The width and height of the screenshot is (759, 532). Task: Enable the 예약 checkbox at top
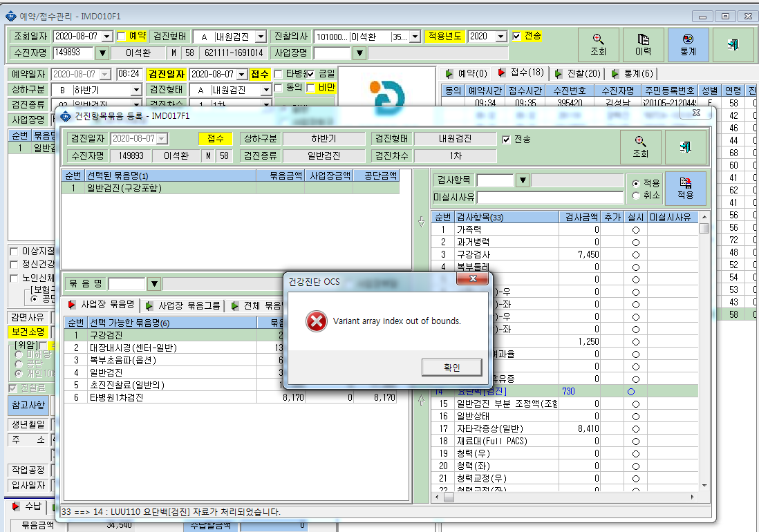(x=122, y=36)
